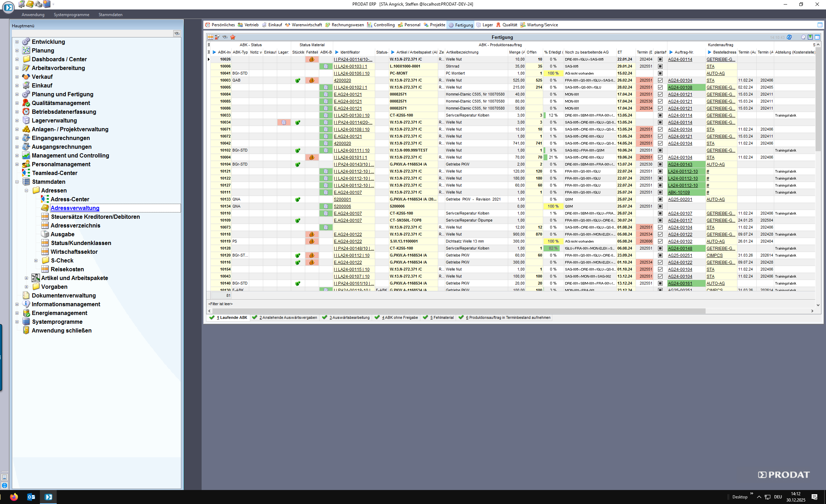Toggle plantaf checkbox for ABK 10003
The width and height of the screenshot is (826, 504).
click(x=660, y=80)
